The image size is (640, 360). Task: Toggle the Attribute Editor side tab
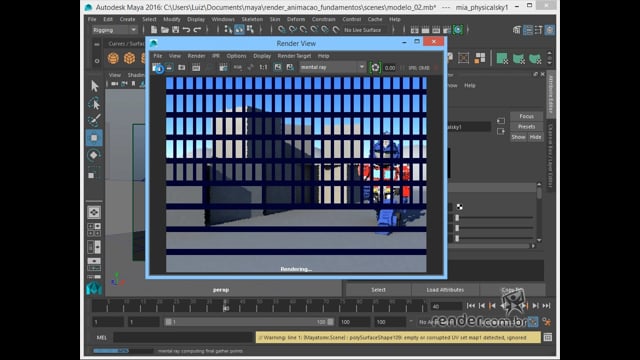[x=550, y=95]
